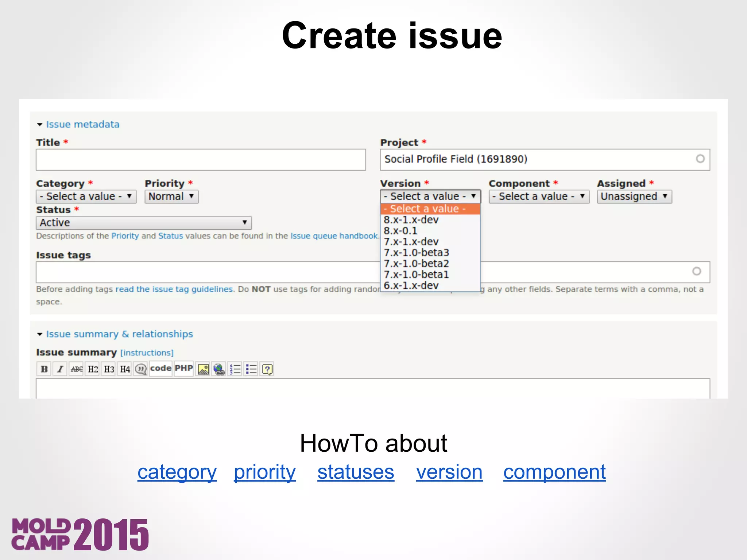
Task: Open the priority HowTo link
Action: click(x=265, y=472)
